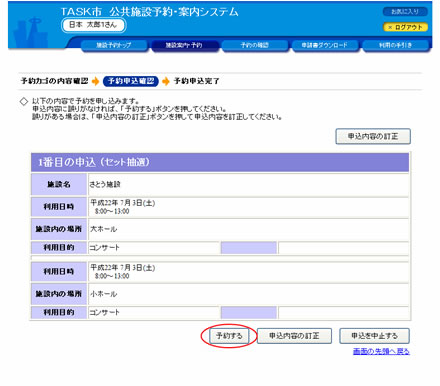Click the 大ホール location cell
The image size is (440, 386).
pos(248,229)
